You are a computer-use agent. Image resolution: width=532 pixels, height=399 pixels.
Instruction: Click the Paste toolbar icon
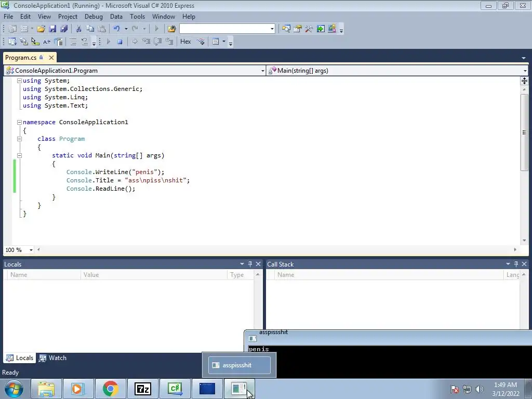tap(101, 29)
